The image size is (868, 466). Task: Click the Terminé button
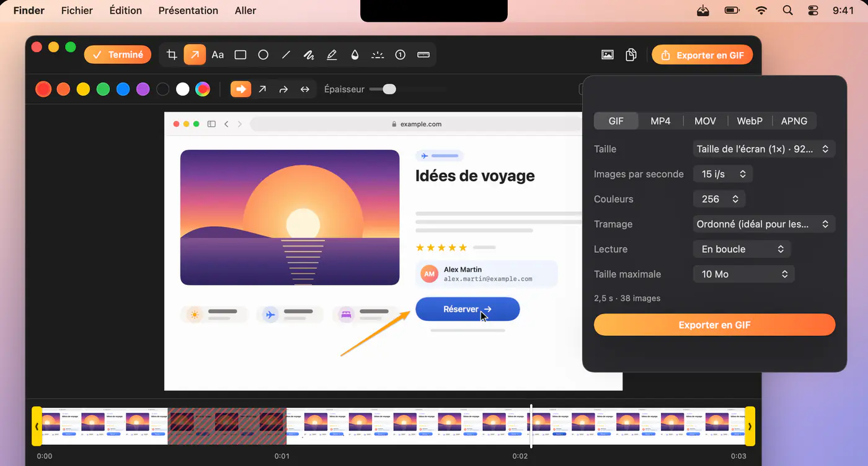[118, 55]
